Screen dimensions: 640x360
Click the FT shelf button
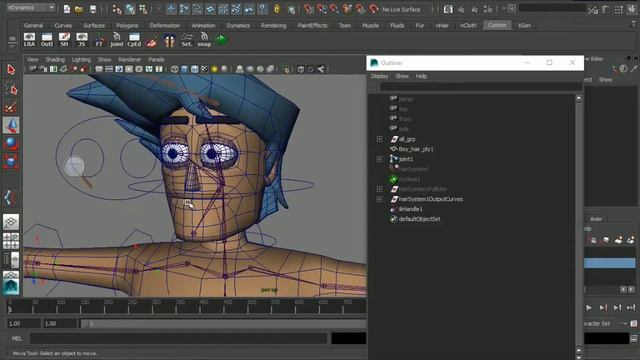pyautogui.click(x=99, y=40)
